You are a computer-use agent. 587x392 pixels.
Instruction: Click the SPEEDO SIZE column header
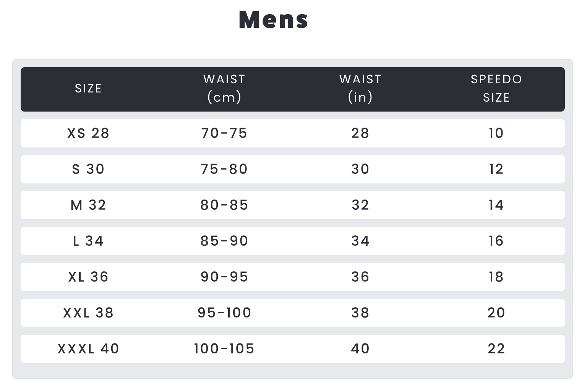coord(496,88)
